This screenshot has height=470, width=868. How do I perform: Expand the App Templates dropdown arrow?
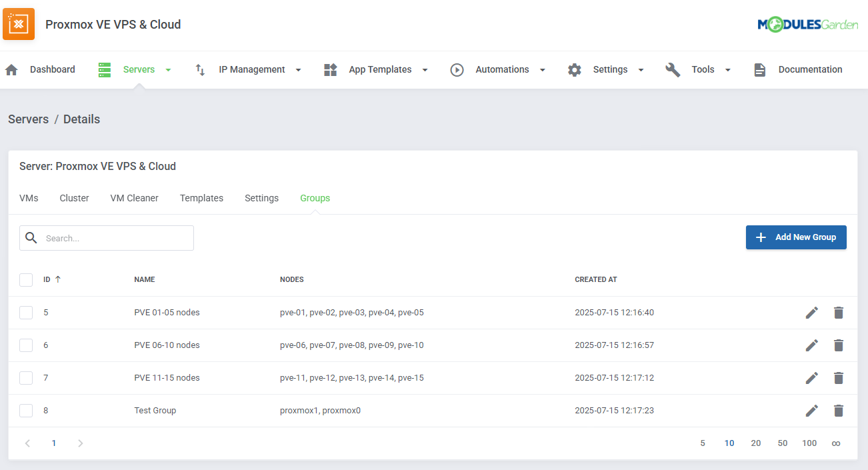[425, 70]
